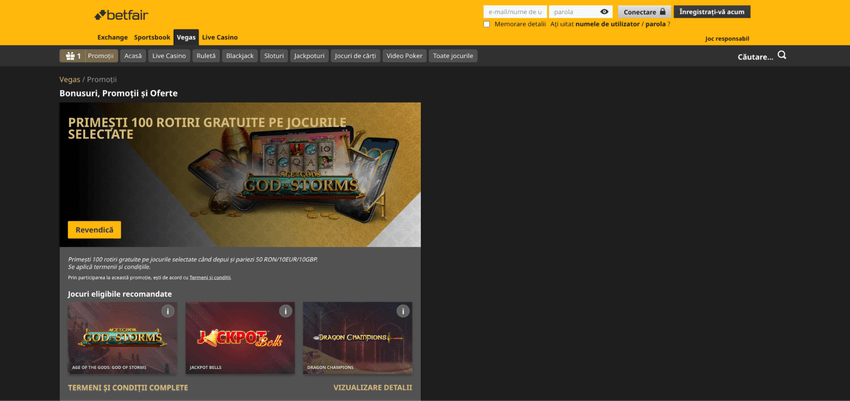Click the Jocuri eligibile recomandate heading
Image resolution: width=850 pixels, height=401 pixels.
(x=120, y=294)
